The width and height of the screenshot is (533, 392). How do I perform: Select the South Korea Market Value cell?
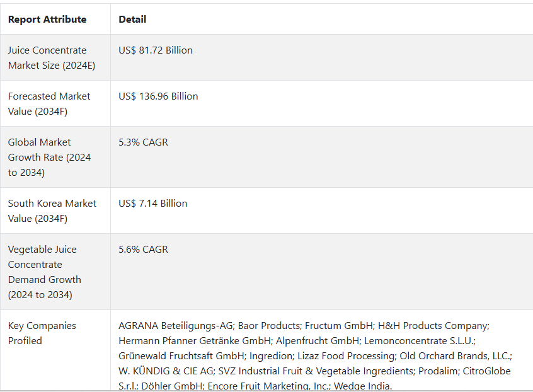pos(55,210)
